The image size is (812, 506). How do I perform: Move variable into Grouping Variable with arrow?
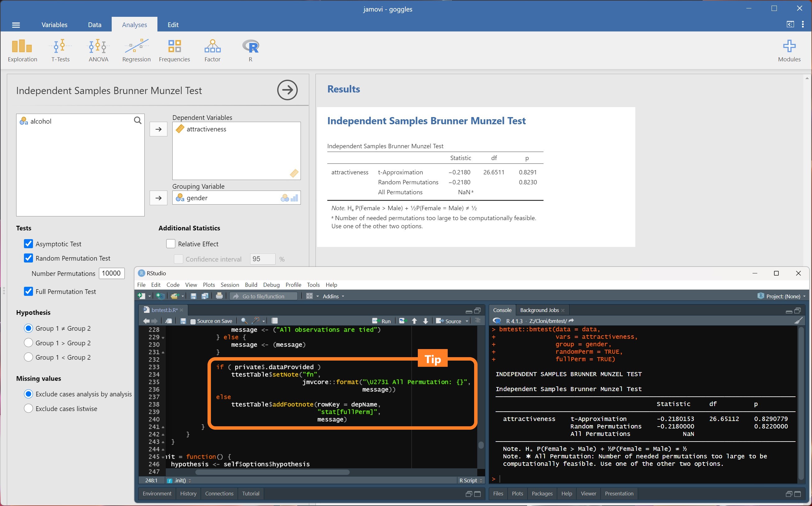coord(158,198)
